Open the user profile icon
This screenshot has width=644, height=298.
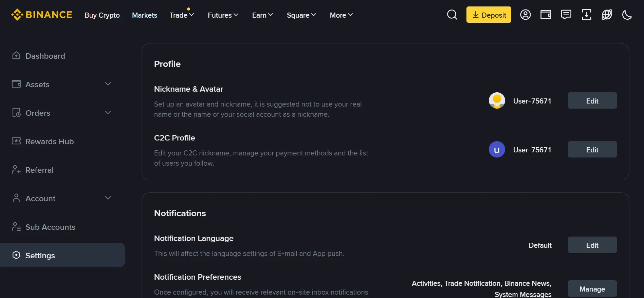[525, 15]
